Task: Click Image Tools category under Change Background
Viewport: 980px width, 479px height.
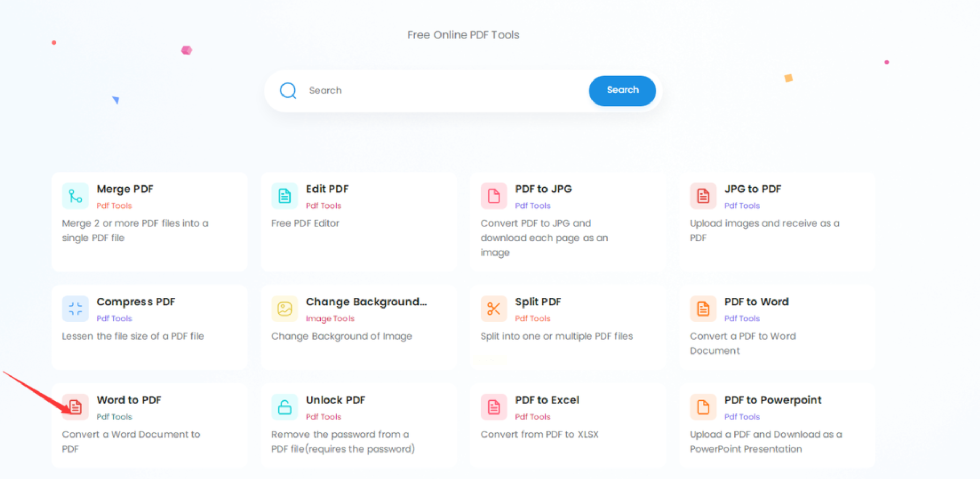Action: pyautogui.click(x=330, y=319)
